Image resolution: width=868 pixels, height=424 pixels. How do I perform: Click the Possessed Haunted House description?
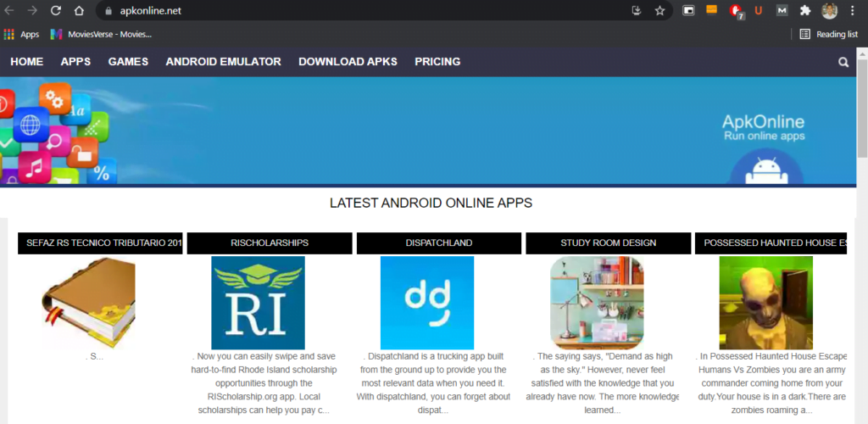click(x=771, y=383)
